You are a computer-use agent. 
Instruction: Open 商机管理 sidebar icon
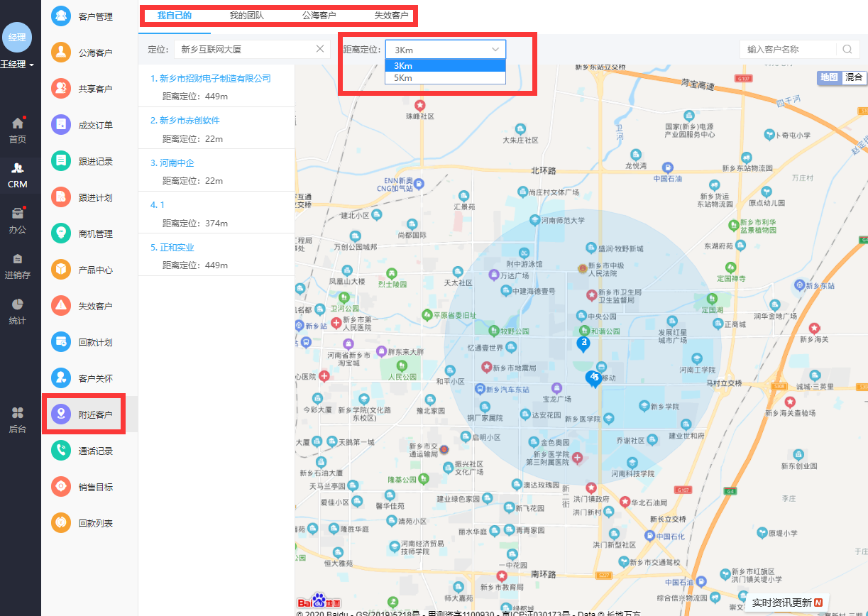[x=61, y=233]
